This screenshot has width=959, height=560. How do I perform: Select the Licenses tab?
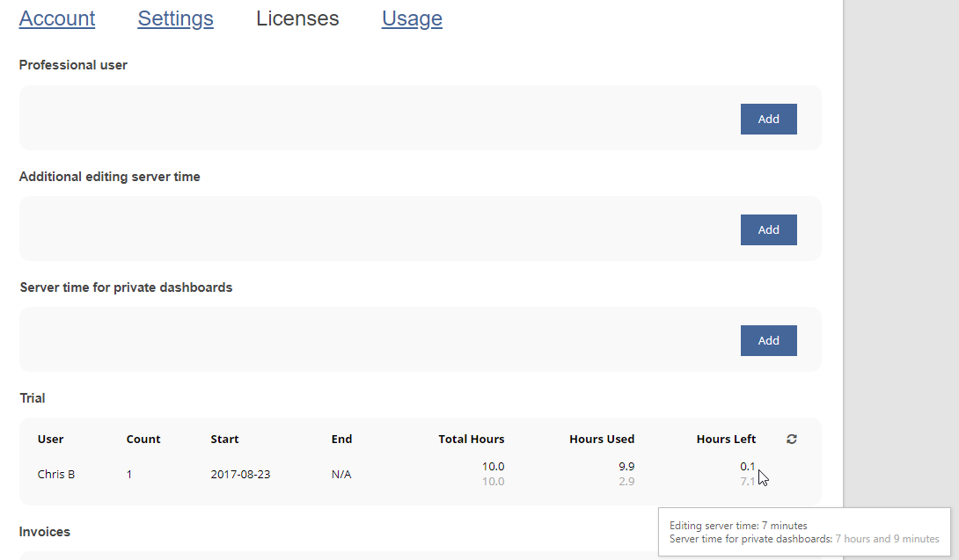pos(297,18)
